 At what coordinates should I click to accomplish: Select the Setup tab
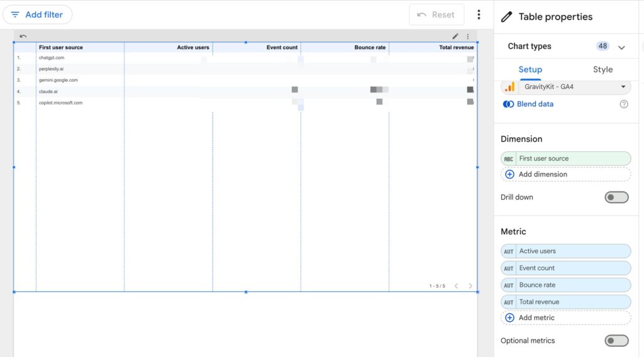[x=530, y=70]
